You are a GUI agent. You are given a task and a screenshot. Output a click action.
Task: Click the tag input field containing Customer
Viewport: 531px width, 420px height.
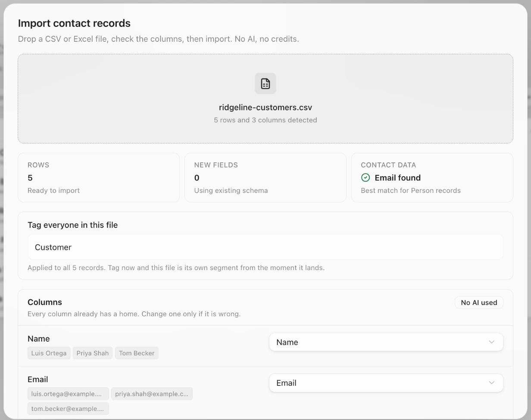pos(265,247)
